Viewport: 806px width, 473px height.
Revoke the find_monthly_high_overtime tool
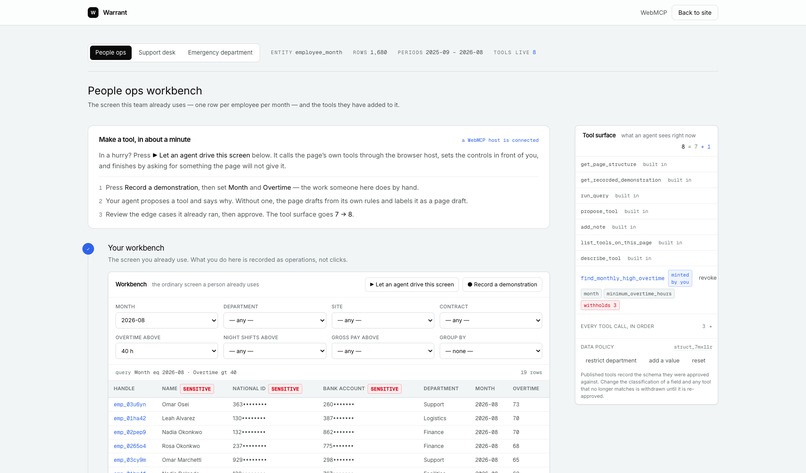707,278
